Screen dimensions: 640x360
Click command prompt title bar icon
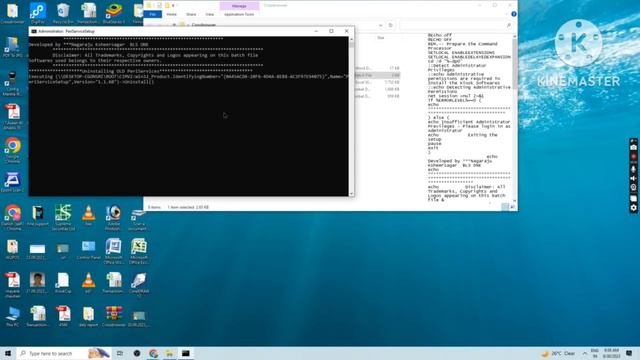pyautogui.click(x=33, y=31)
